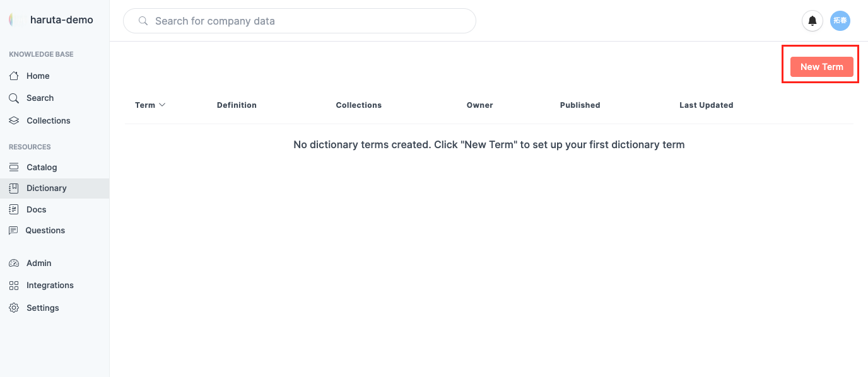Click the Docs icon in sidebar
The width and height of the screenshot is (868, 377).
click(14, 209)
